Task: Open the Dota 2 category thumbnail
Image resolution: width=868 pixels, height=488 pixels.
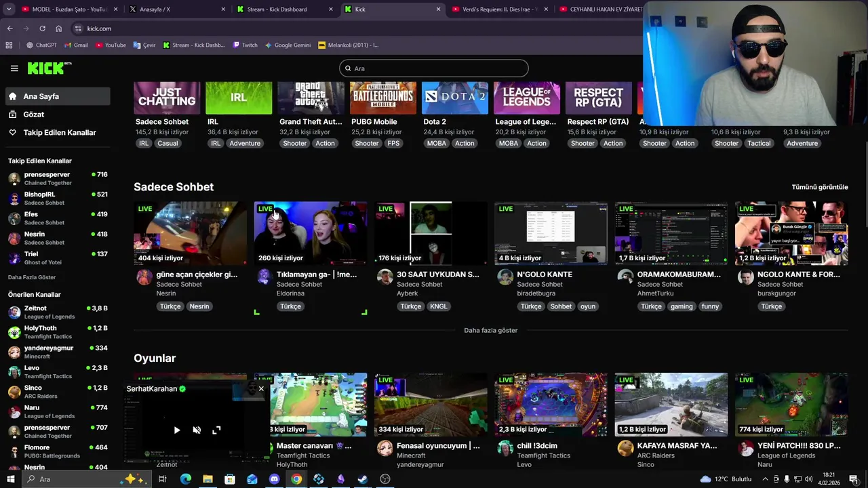Action: 454,98
